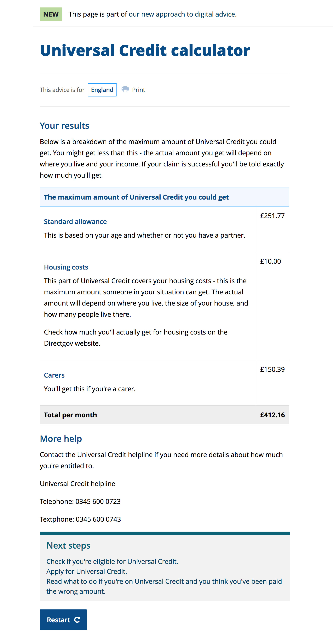Click the Carers heading

click(54, 375)
